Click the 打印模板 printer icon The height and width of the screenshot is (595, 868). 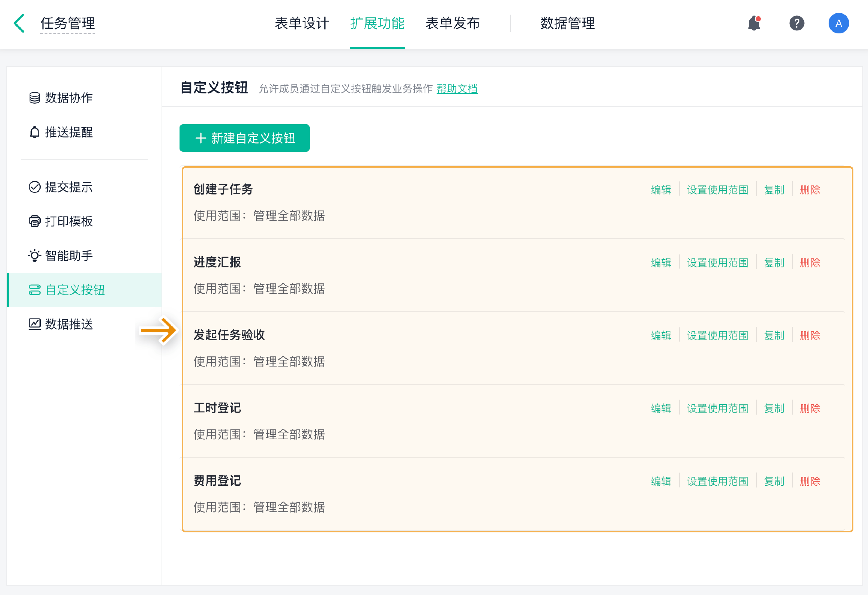34,221
